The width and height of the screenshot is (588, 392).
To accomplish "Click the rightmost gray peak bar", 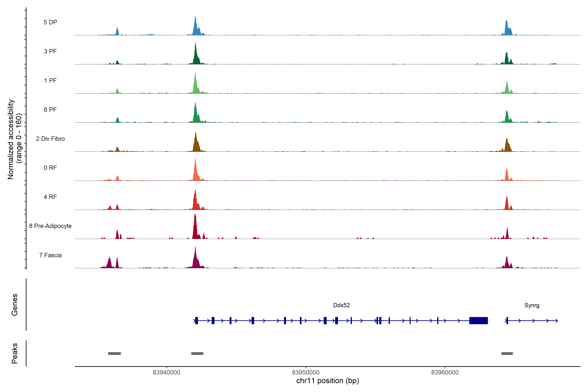I will coord(507,353).
